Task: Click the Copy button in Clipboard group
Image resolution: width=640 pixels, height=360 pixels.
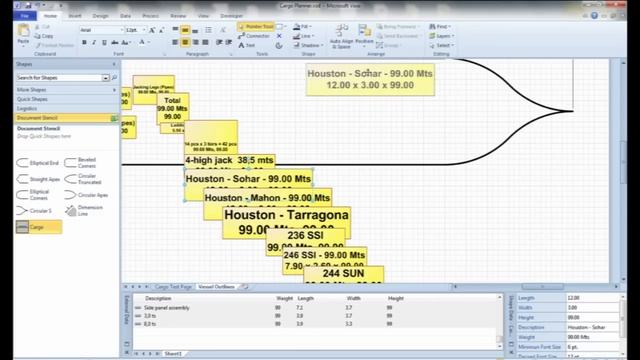Action: [x=44, y=36]
